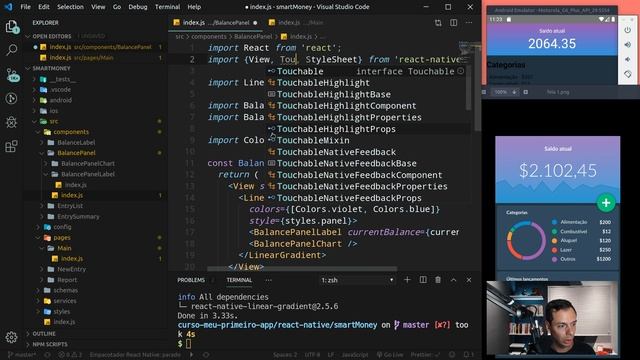
Task: Switch to the PROBLEMS panel tab
Action: [191, 280]
